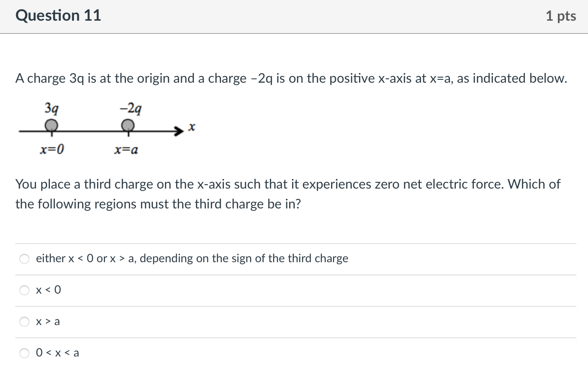The height and width of the screenshot is (366, 588).
Task: Click the '1 pts' score label
Action: point(561,16)
